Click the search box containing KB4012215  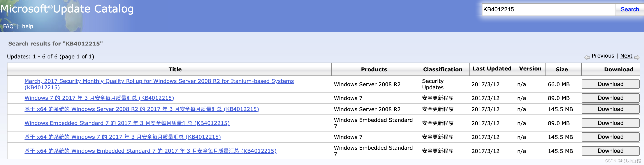coord(549,9)
